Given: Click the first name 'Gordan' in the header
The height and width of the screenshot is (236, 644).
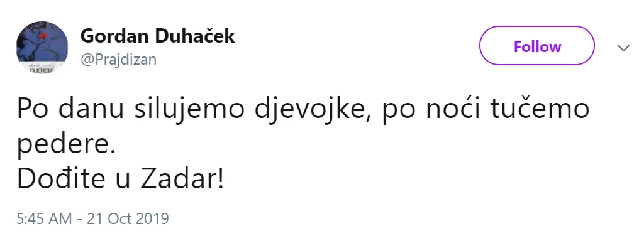Looking at the screenshot, I should [115, 36].
